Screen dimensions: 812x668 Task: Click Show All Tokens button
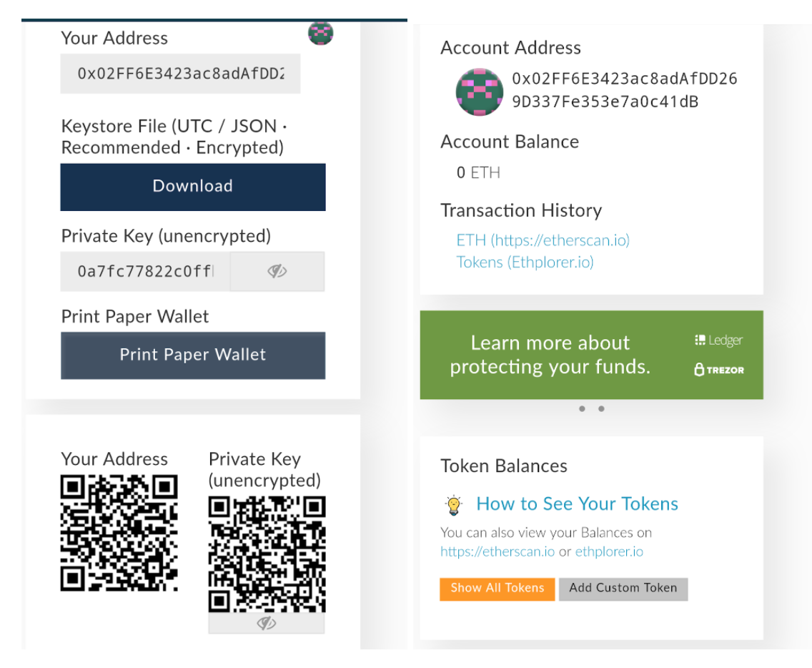pos(497,589)
